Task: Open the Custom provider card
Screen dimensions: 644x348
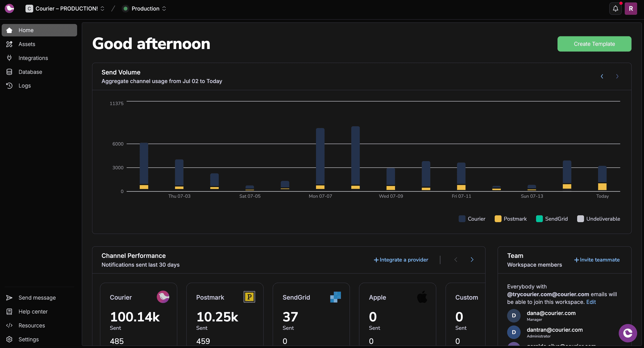Action: (x=466, y=314)
